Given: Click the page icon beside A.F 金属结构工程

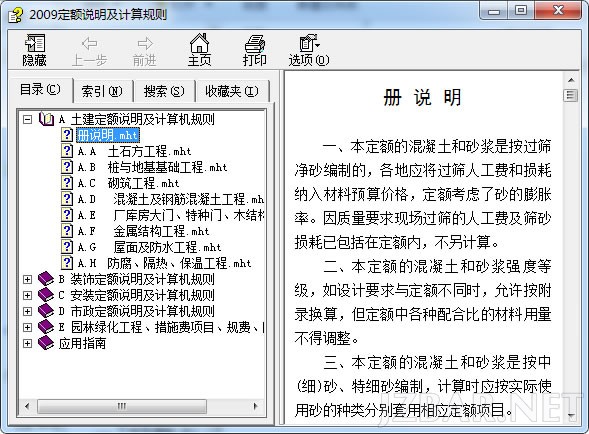Looking at the screenshot, I should pyautogui.click(x=67, y=231).
